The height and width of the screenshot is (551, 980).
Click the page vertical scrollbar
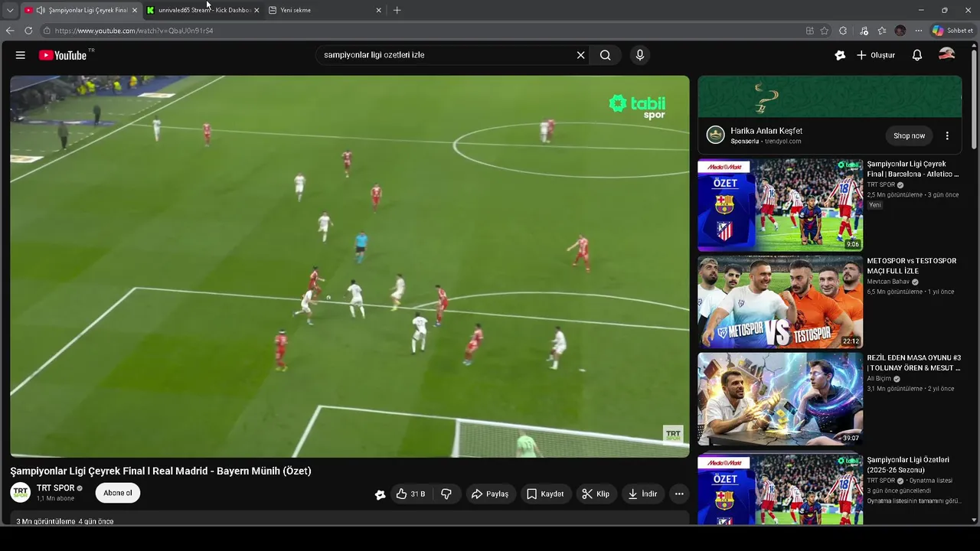coord(974,99)
